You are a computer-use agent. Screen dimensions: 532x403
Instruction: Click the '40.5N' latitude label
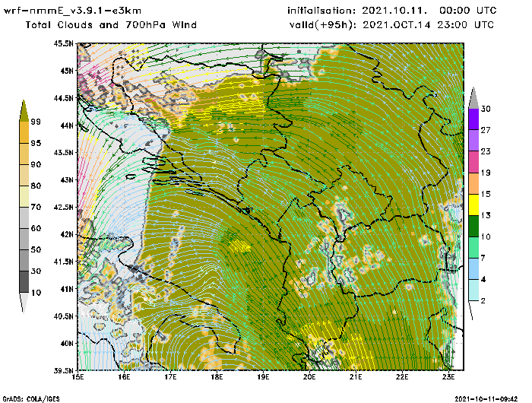coord(63,316)
